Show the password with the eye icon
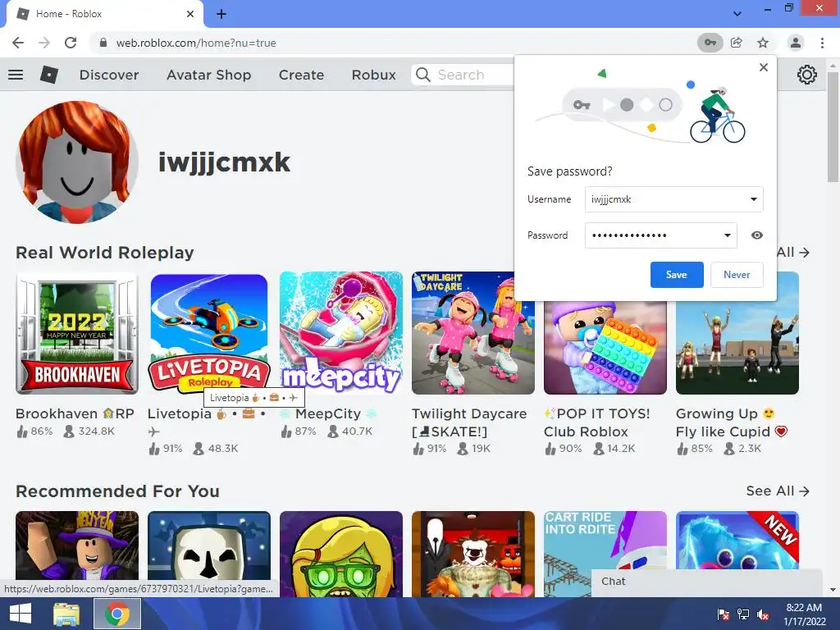This screenshot has height=630, width=840. [x=757, y=235]
